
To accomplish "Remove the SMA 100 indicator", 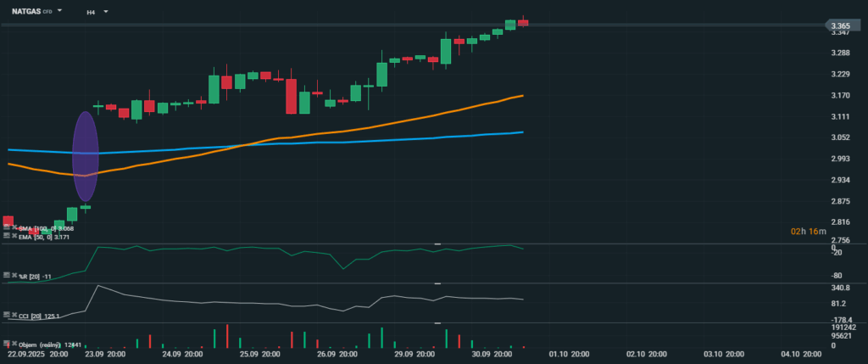I will 14,228.
